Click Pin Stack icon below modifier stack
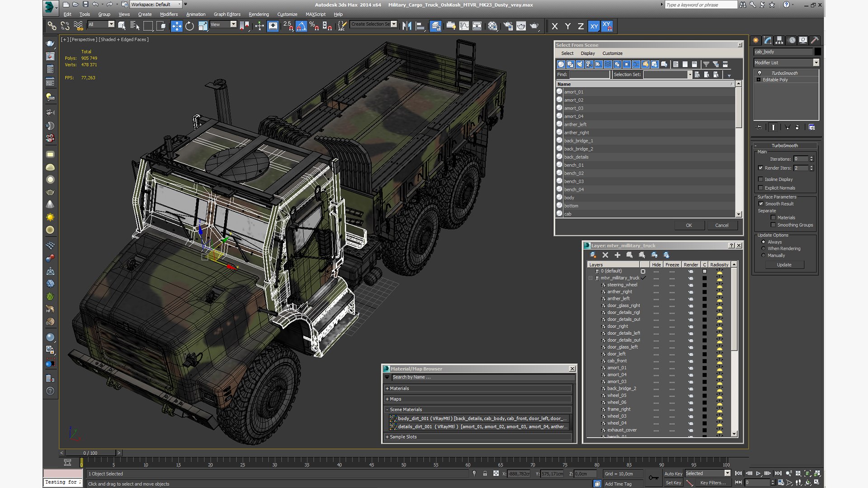 (x=759, y=127)
